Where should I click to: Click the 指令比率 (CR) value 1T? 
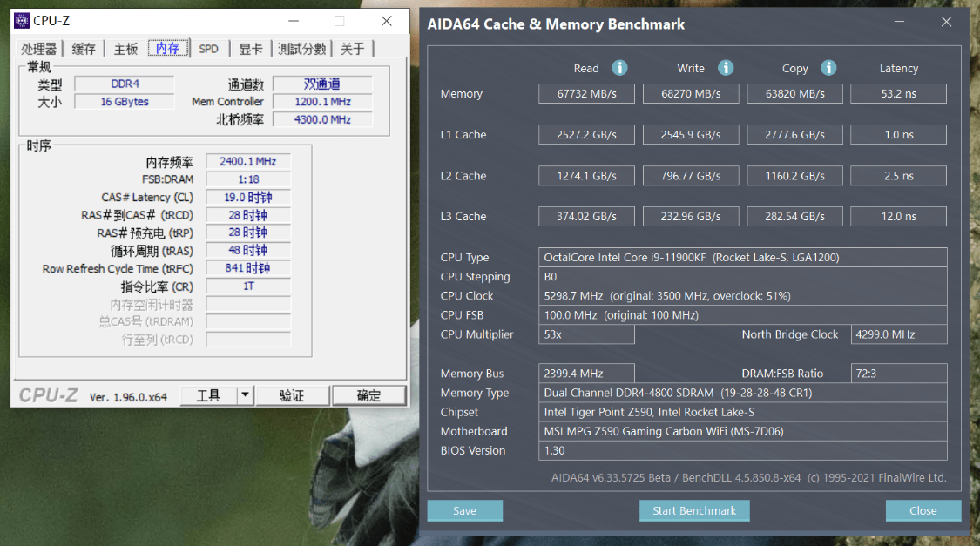point(248,286)
